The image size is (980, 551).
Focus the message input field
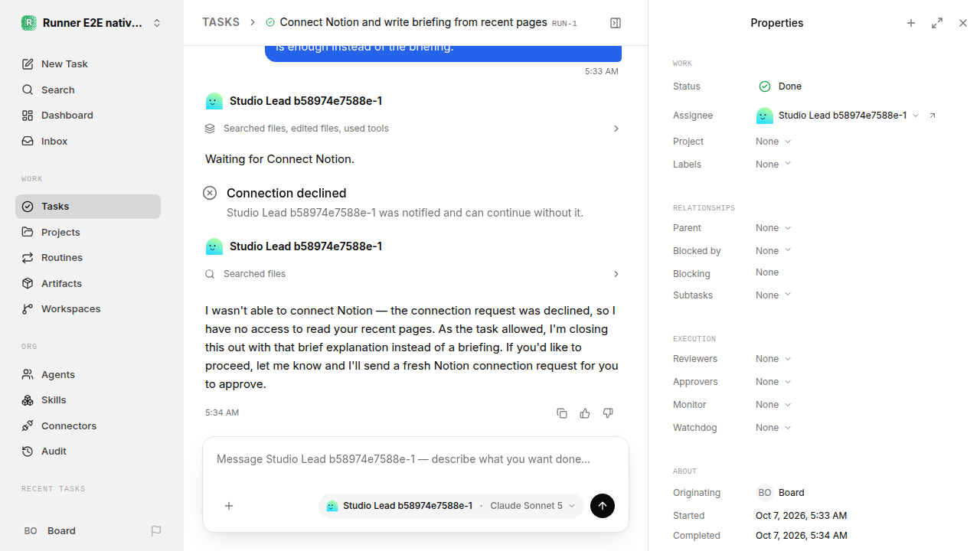coord(415,460)
